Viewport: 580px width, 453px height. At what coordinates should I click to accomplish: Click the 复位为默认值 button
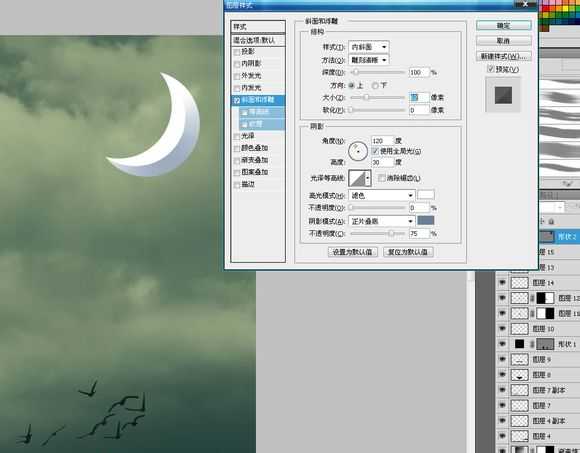pos(408,252)
